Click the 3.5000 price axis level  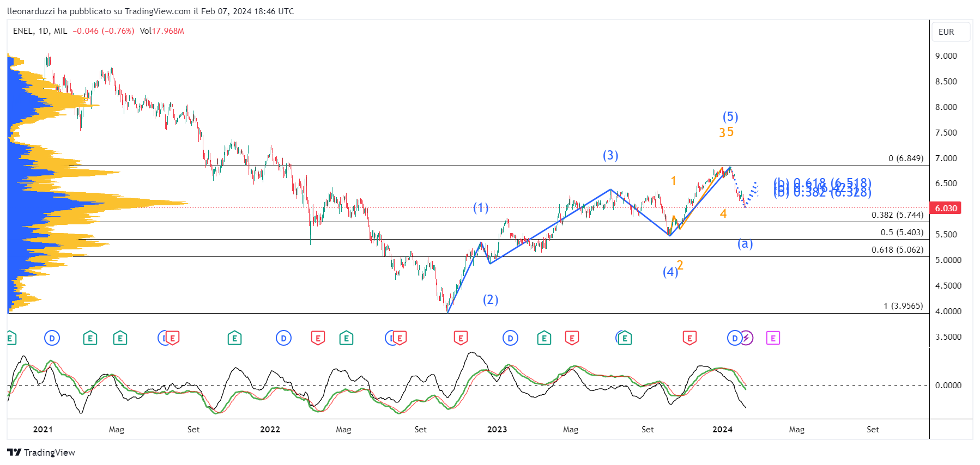pos(948,337)
